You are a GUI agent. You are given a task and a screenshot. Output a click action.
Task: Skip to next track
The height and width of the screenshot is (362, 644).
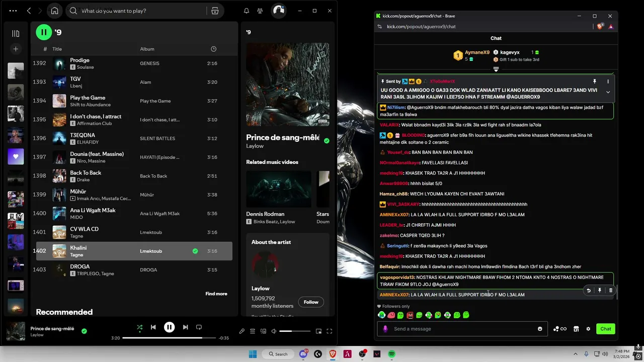tap(185, 327)
